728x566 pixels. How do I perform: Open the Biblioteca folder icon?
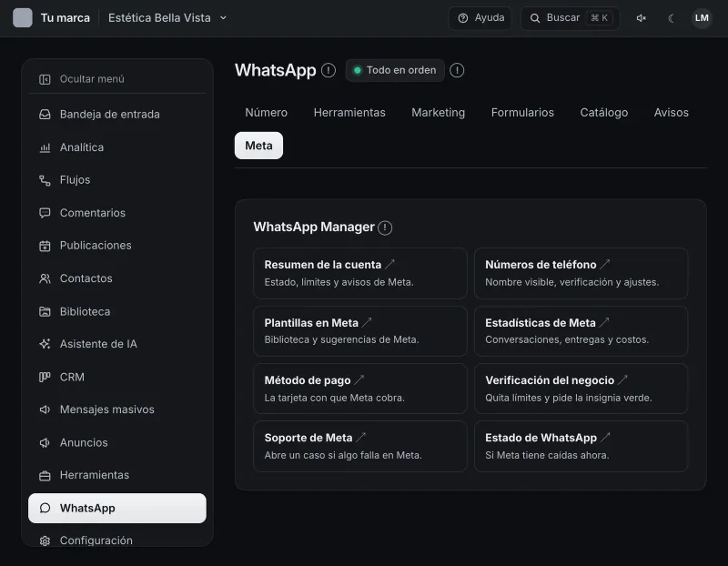(x=45, y=311)
